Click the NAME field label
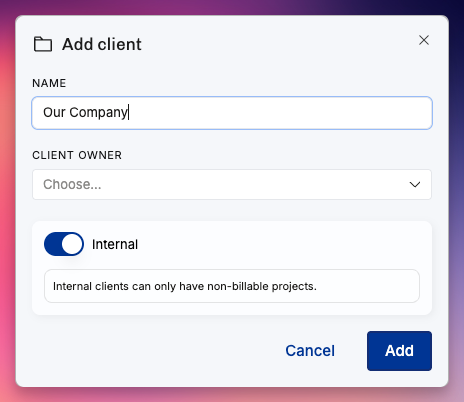 (x=49, y=83)
